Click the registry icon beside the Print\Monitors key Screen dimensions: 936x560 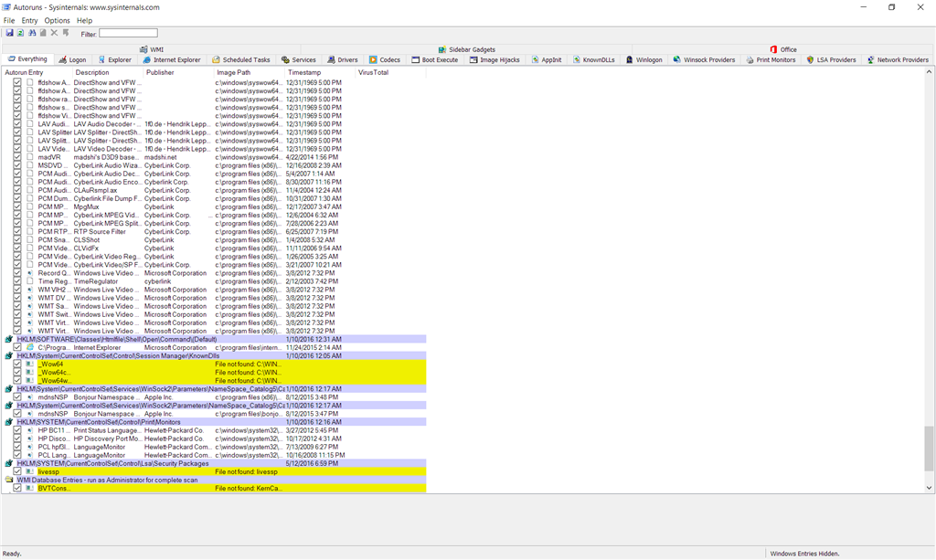pyautogui.click(x=9, y=422)
